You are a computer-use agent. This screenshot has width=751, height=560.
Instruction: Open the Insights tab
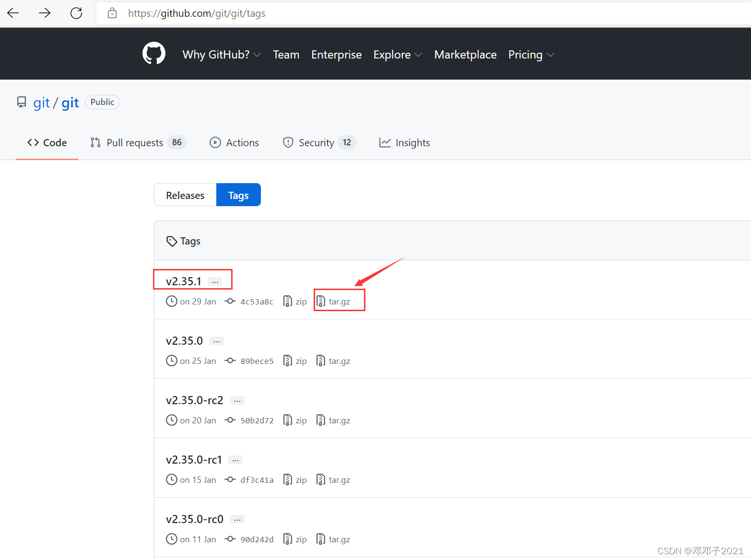(x=405, y=142)
